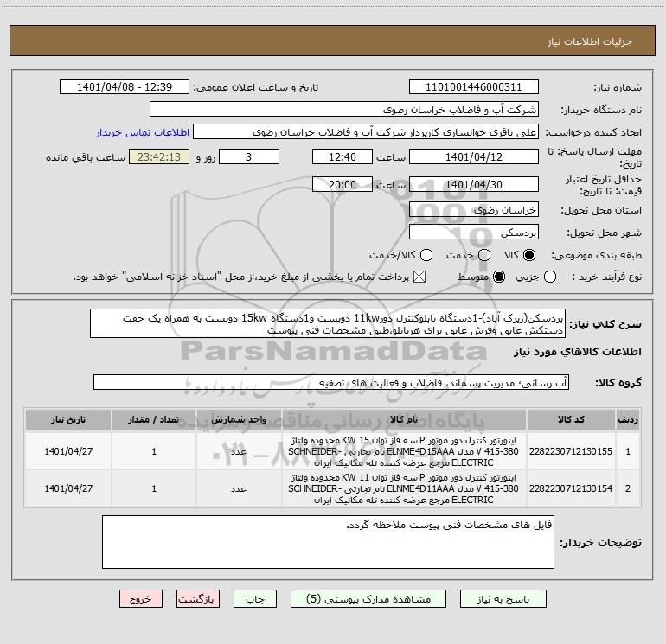Viewport: 666px width, 644px height.
Task: Open the اطلاعات تماس خریدار link
Action: [143, 132]
